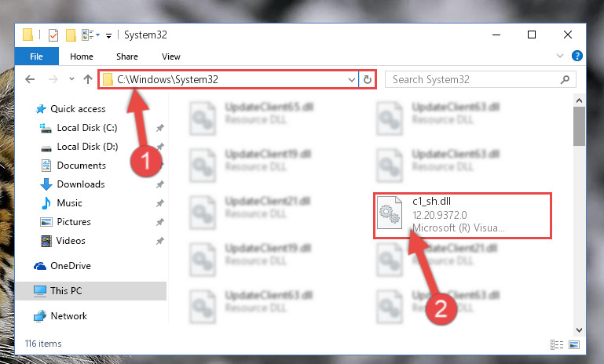Viewport: 604px width, 364px height.
Task: Select the c1_sh.dll file
Action: (463, 215)
